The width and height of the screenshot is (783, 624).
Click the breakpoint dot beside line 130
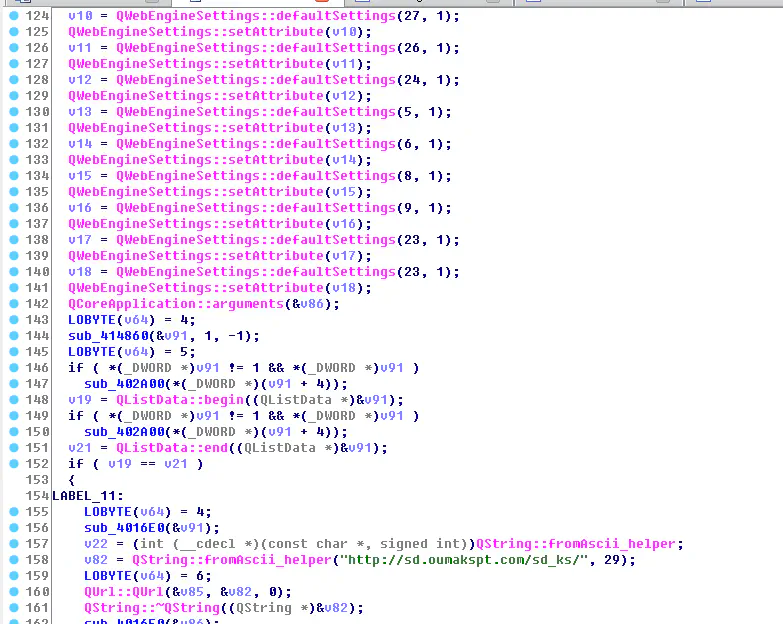pyautogui.click(x=13, y=112)
